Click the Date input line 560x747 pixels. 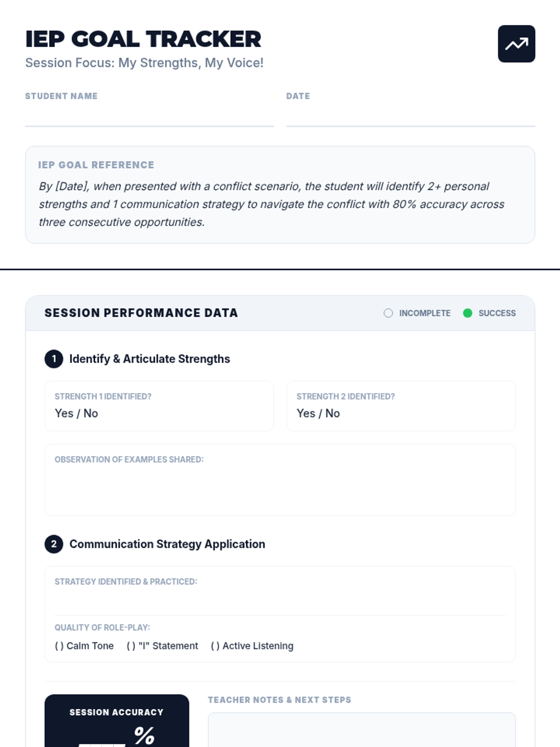(411, 116)
